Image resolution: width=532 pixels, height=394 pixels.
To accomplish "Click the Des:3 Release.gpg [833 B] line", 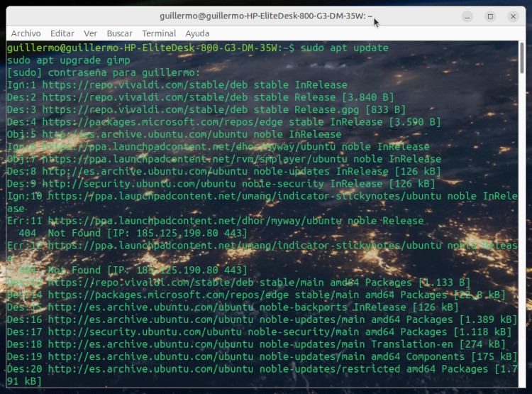I will click(206, 110).
